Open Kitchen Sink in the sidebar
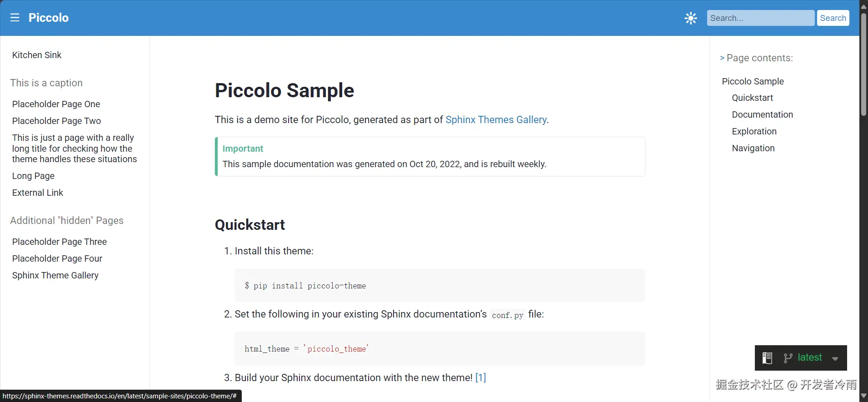Screen dimensions: 868x402 click(37, 55)
